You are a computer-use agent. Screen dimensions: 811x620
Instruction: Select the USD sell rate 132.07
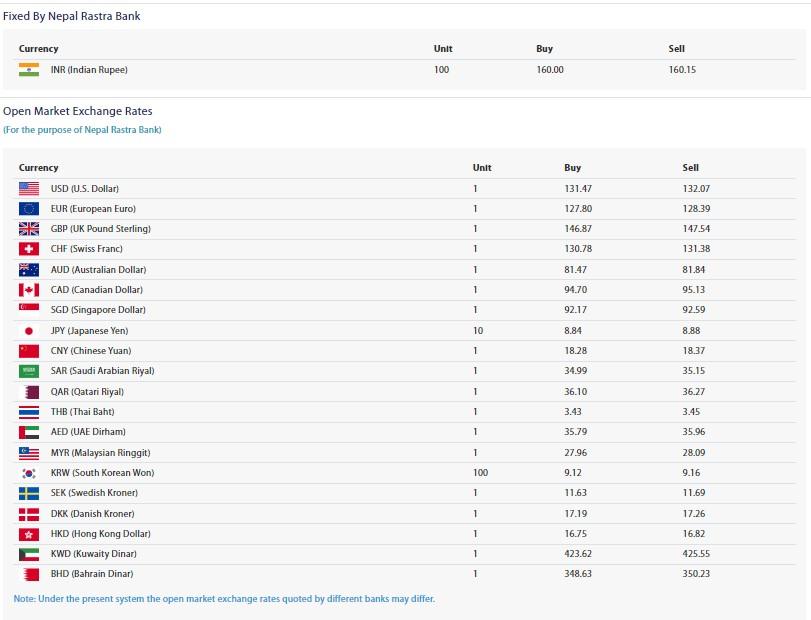pyautogui.click(x=696, y=189)
